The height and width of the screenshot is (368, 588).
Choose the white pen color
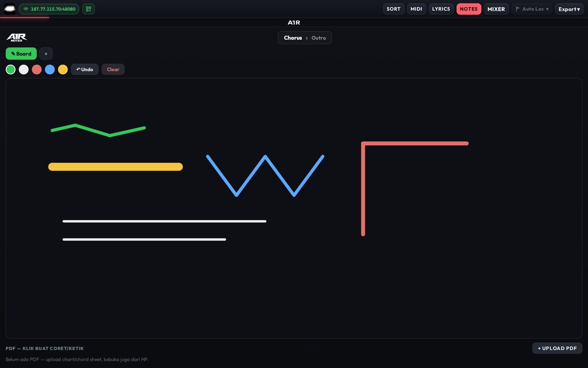24,70
